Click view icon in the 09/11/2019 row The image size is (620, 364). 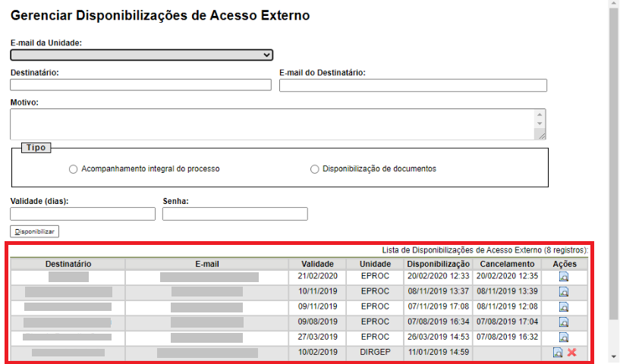pos(564,307)
